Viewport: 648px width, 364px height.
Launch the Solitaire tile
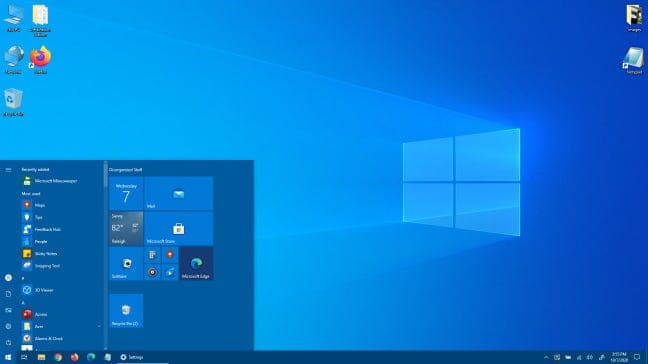126,264
